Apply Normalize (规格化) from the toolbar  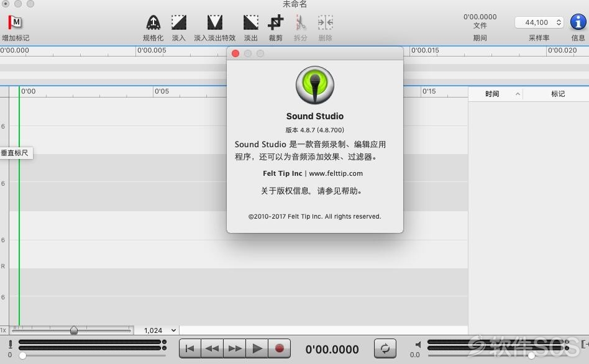coord(153,22)
